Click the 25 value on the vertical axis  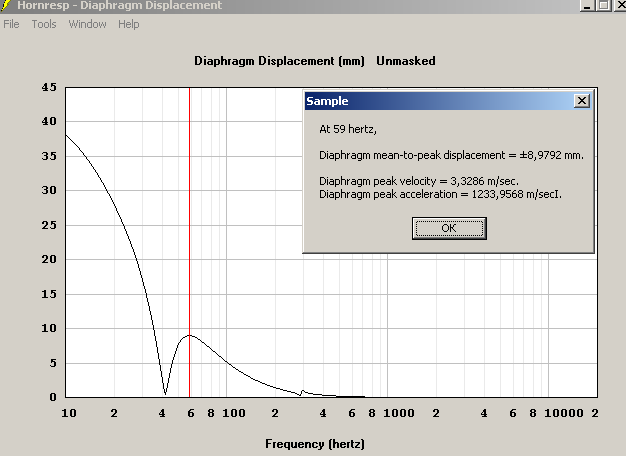tap(49, 225)
